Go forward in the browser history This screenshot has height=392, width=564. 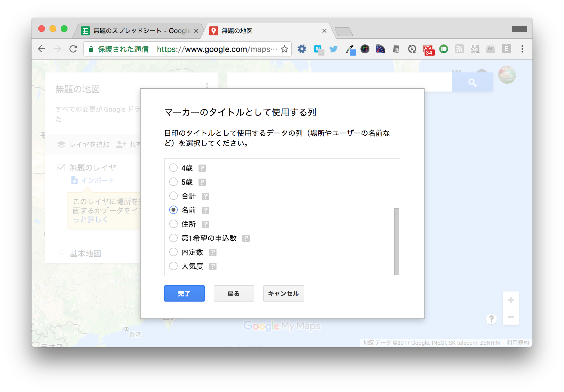tap(57, 49)
